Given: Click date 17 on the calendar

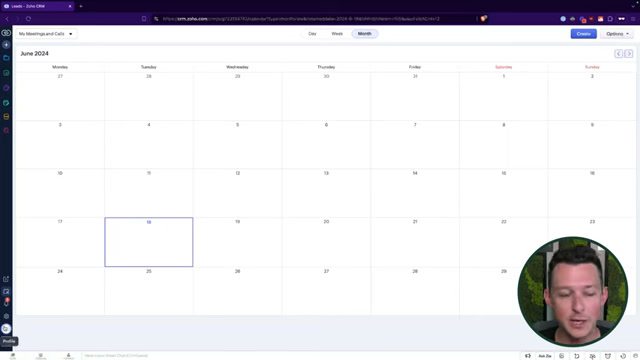Looking at the screenshot, I should (x=60, y=222).
